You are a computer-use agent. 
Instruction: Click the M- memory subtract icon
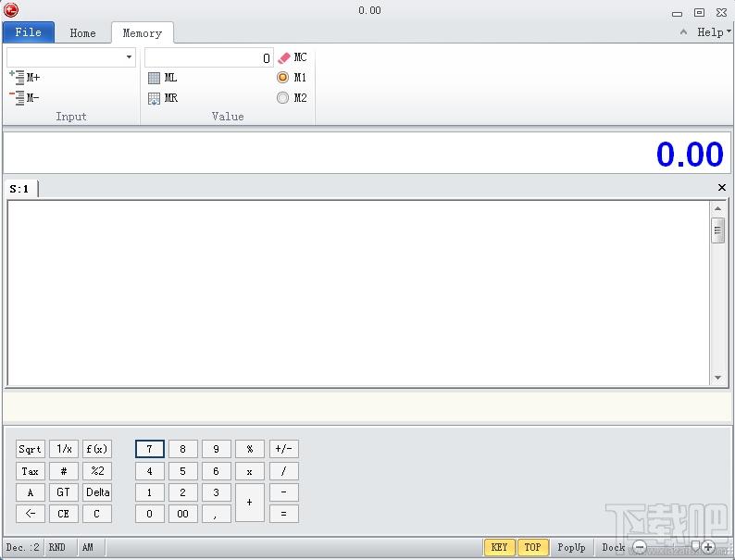click(x=17, y=97)
